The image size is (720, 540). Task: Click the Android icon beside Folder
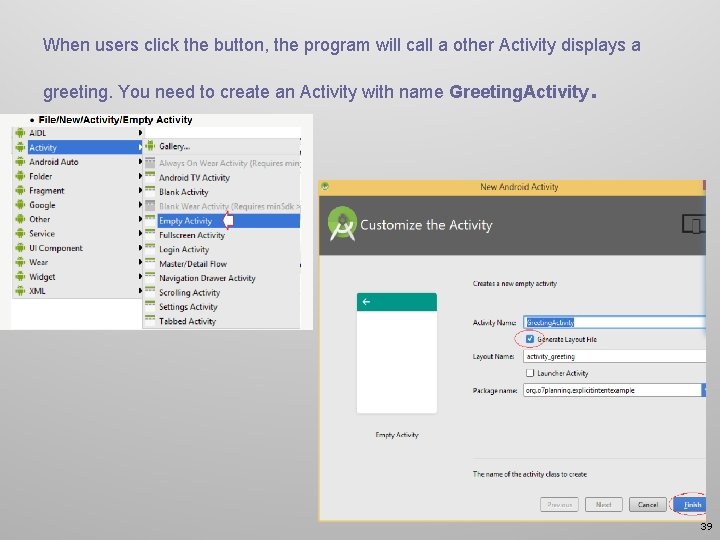click(20, 176)
